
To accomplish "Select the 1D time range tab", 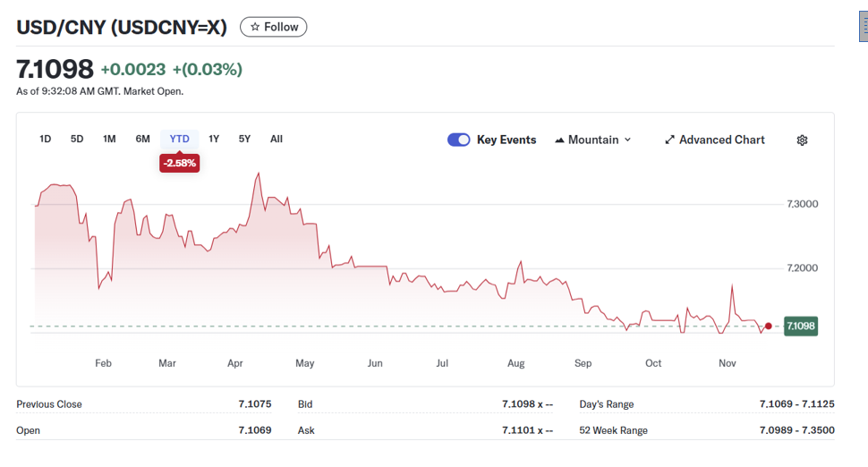I will (x=46, y=139).
